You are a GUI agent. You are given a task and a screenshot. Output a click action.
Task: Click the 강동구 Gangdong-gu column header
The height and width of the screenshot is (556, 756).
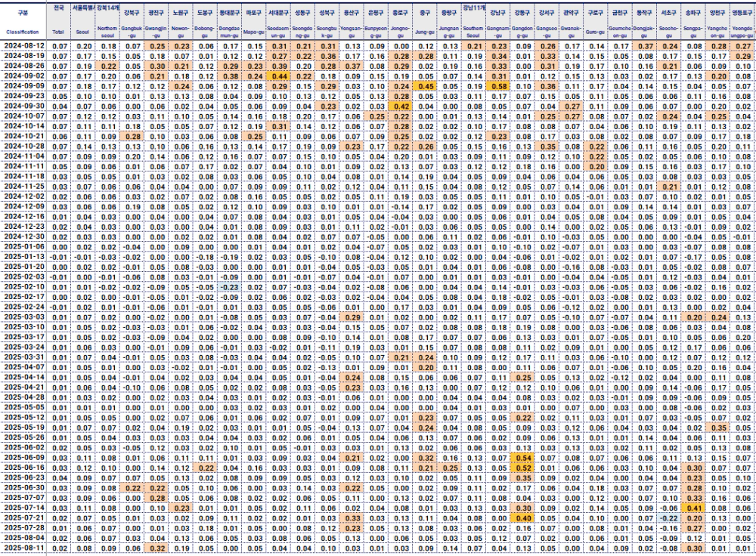tap(522, 21)
